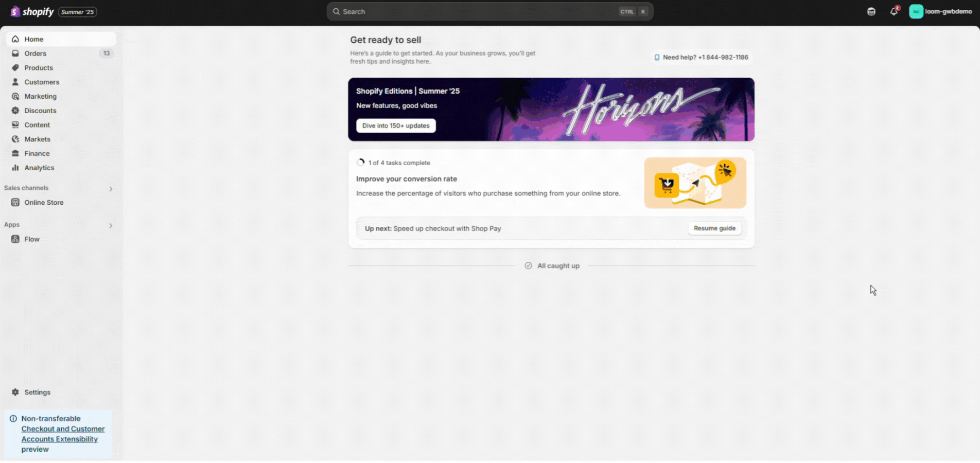Viewport: 980px width, 463px height.
Task: Expand the Sales channels chevron
Action: click(x=111, y=189)
